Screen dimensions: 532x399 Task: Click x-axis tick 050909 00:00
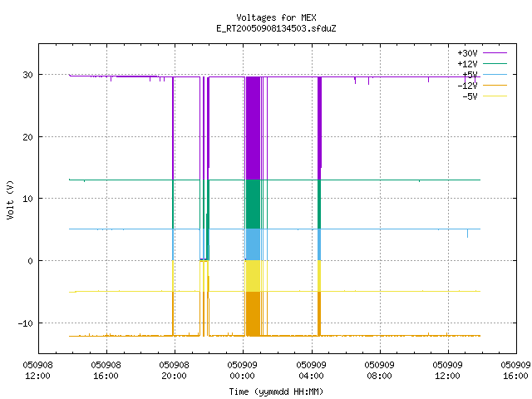click(242, 371)
